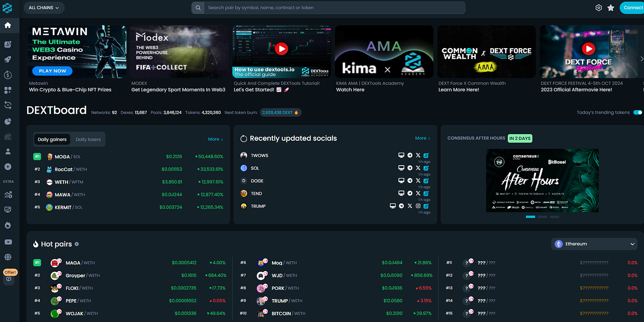Viewport: 644px width, 322px height.
Task: Open the pair explorer chart sidebar icon
Action: coord(8,44)
